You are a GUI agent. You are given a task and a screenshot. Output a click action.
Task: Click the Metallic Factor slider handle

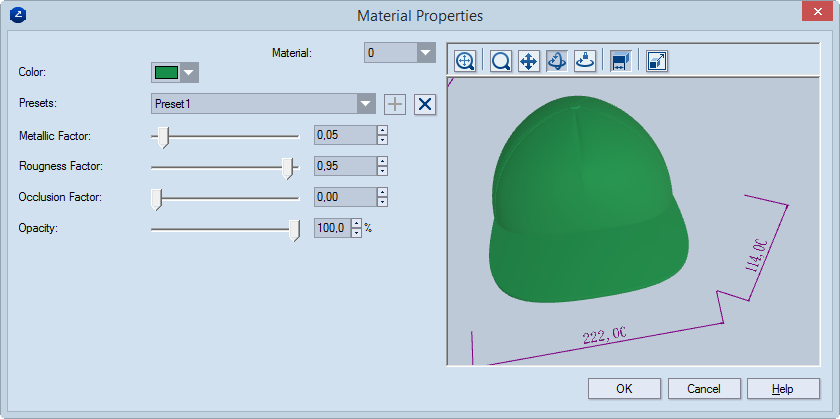pyautogui.click(x=163, y=137)
